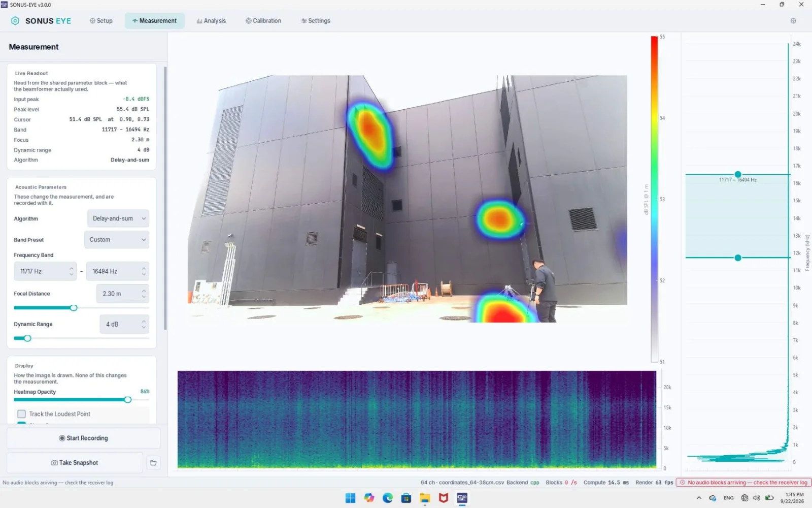Viewport: 812px width, 508px height.
Task: Click the SONUS-EYE app taskbar icon
Action: [462, 498]
